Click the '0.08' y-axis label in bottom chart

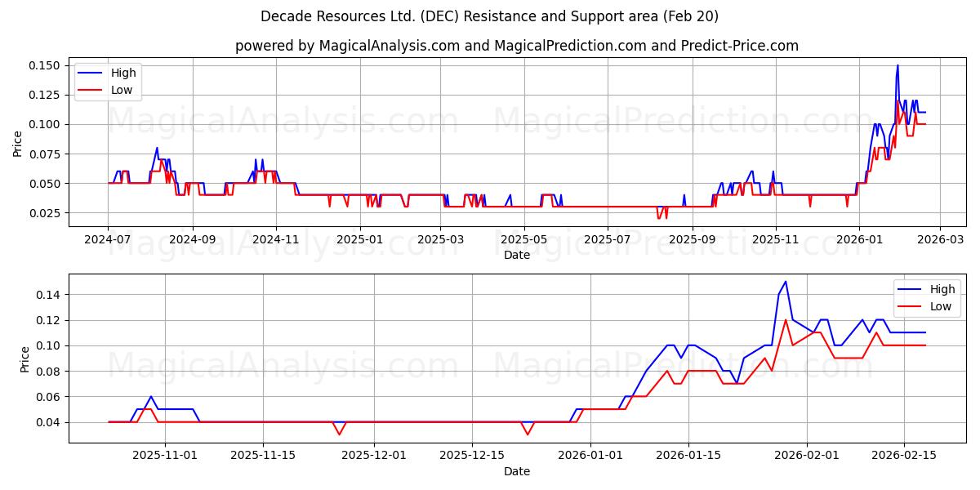click(x=50, y=371)
